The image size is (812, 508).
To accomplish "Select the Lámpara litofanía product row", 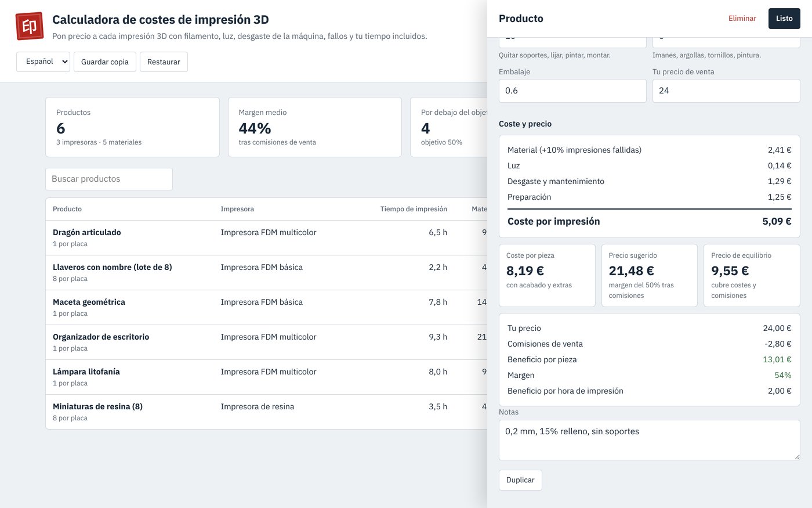I will point(266,377).
